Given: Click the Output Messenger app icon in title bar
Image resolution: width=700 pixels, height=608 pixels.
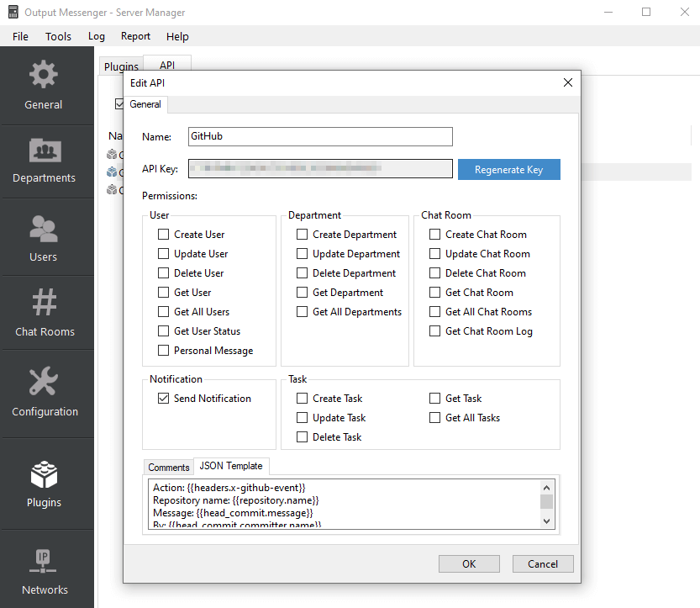Looking at the screenshot, I should pyautogui.click(x=13, y=12).
